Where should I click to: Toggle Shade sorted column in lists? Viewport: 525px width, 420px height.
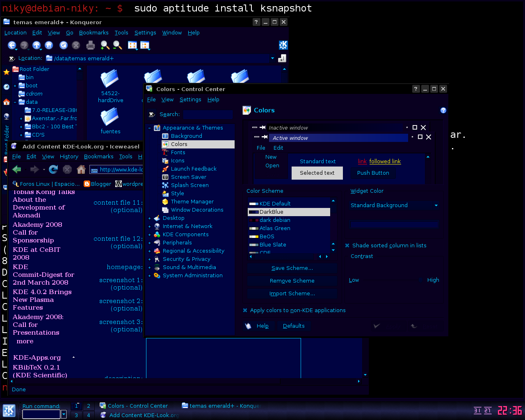(x=386, y=245)
